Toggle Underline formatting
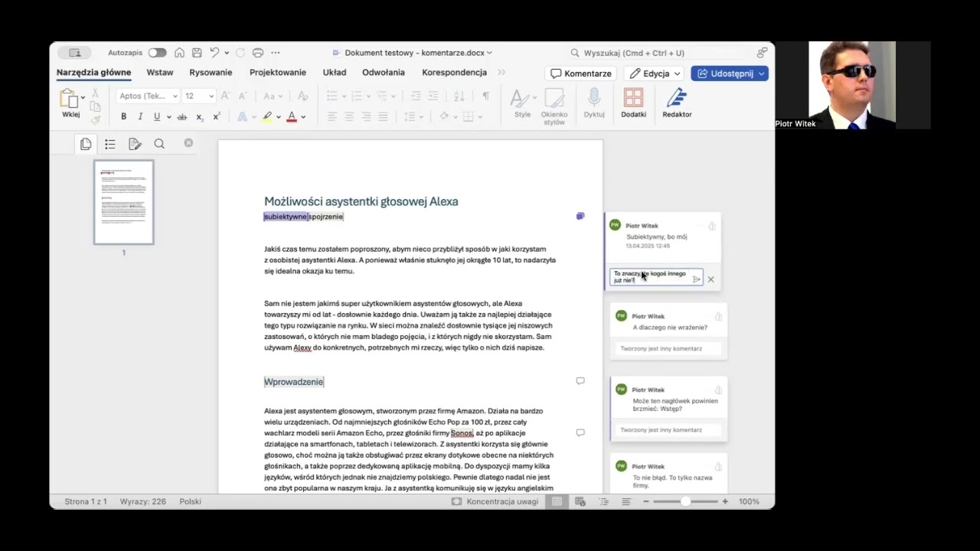This screenshot has width=980, height=551. (x=157, y=116)
